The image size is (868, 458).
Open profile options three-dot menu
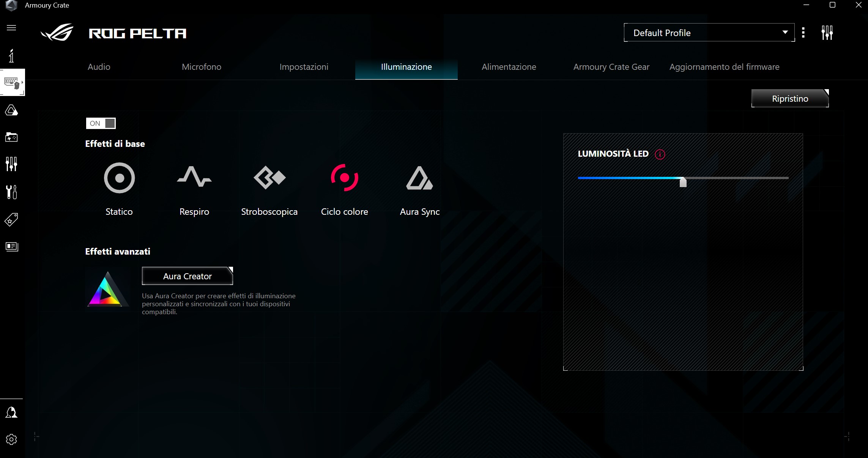(803, 33)
